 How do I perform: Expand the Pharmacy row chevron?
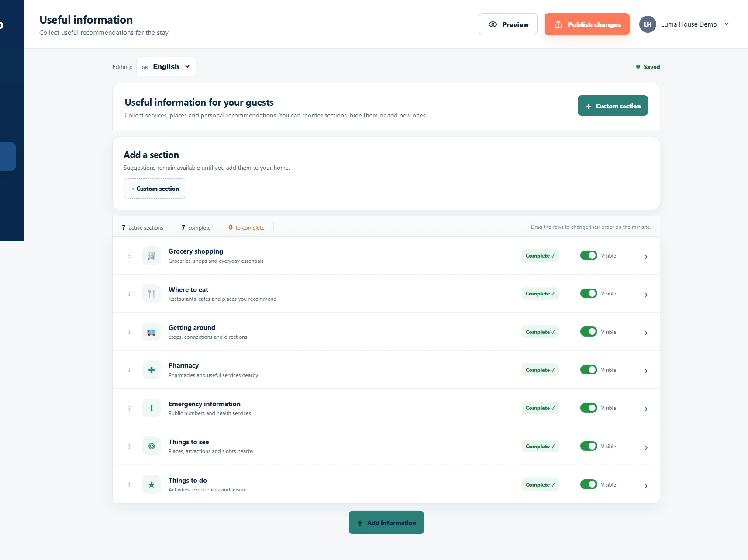click(x=646, y=371)
